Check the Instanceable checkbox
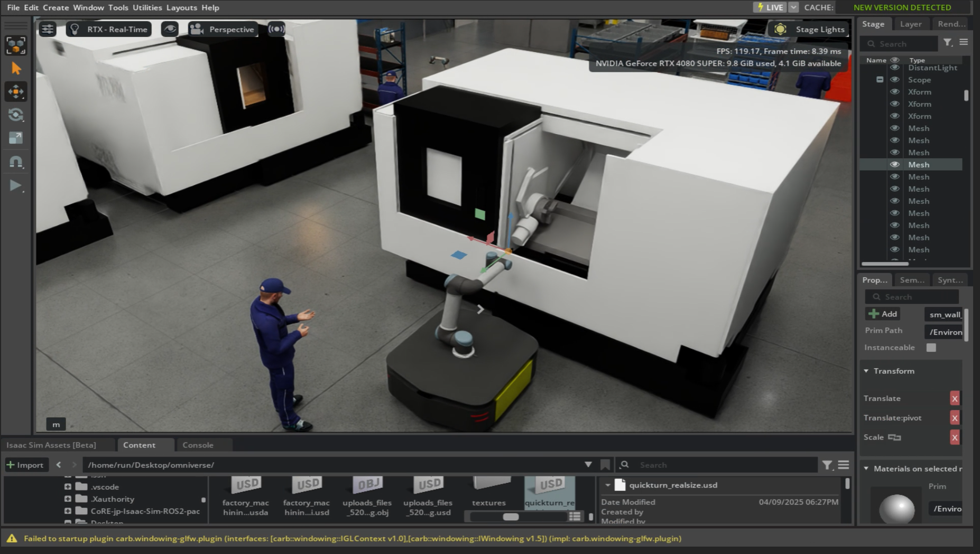 tap(931, 348)
